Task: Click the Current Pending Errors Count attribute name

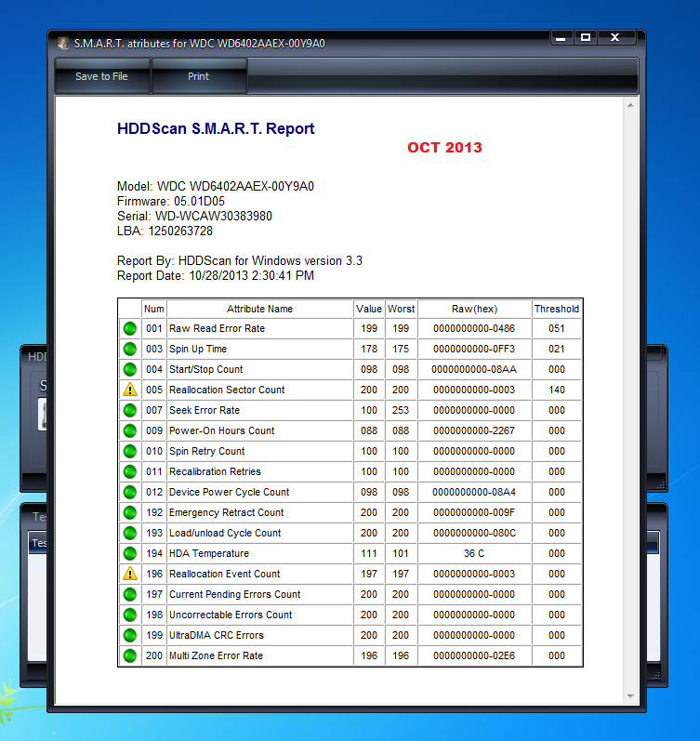Action: (235, 594)
